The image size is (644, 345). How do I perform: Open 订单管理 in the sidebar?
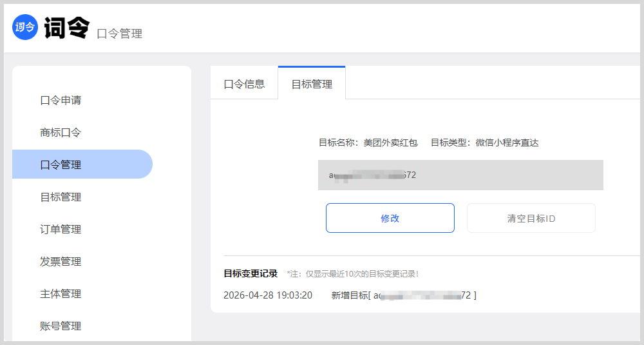tap(61, 229)
